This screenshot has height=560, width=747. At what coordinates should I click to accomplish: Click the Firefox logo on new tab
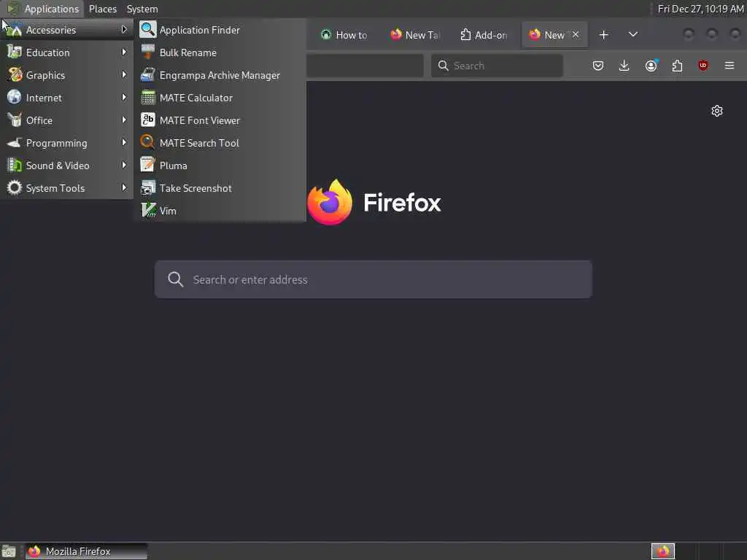point(330,203)
